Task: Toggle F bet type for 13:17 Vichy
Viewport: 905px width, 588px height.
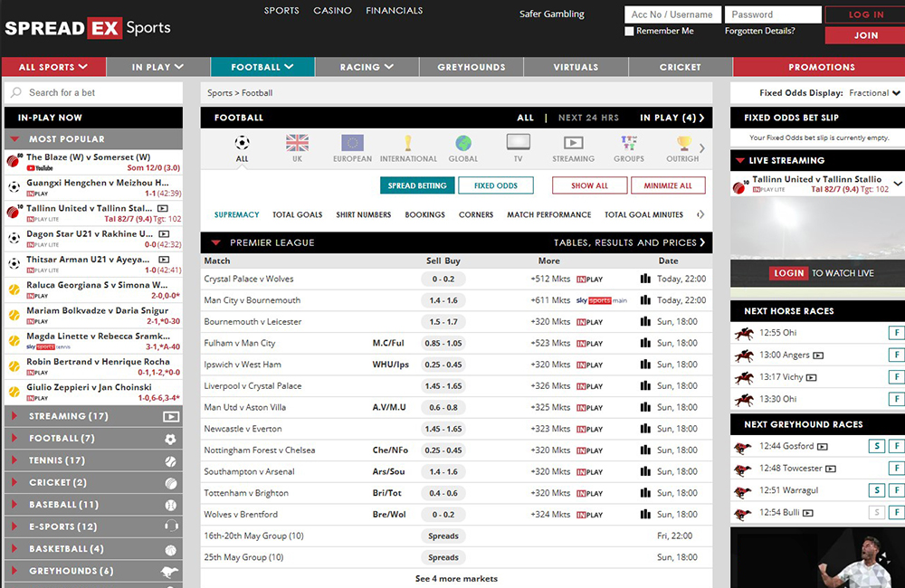Action: click(x=896, y=377)
